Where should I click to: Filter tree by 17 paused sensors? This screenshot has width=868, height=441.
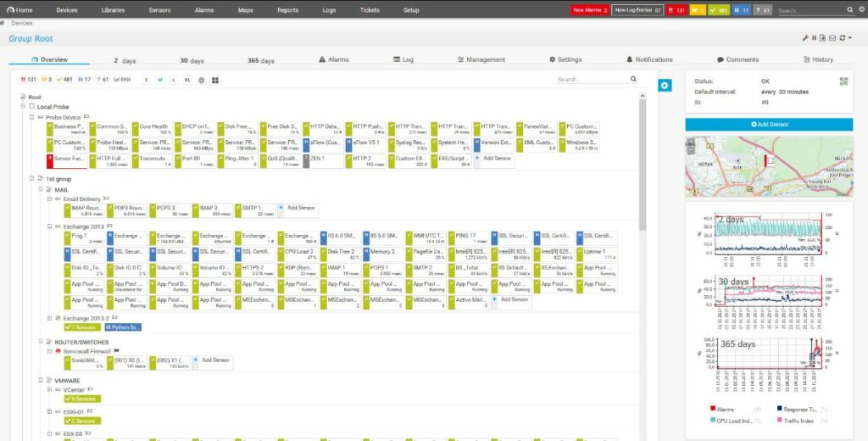click(85, 80)
